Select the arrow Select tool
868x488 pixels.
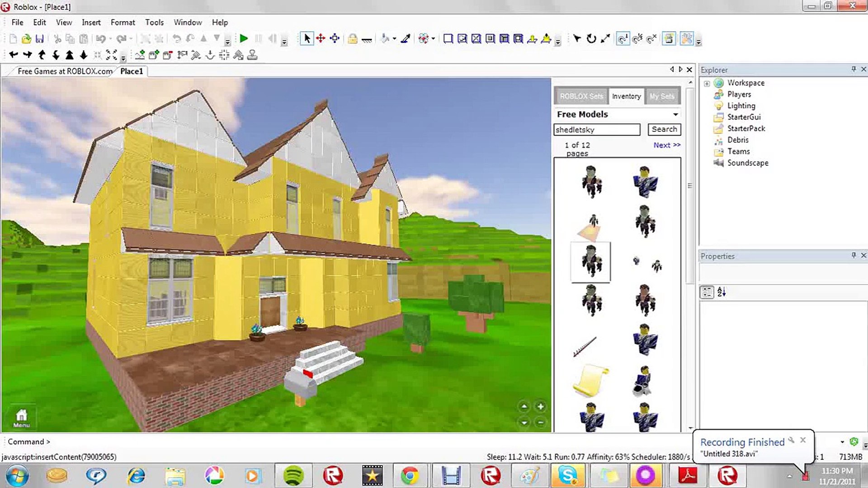[x=307, y=39]
